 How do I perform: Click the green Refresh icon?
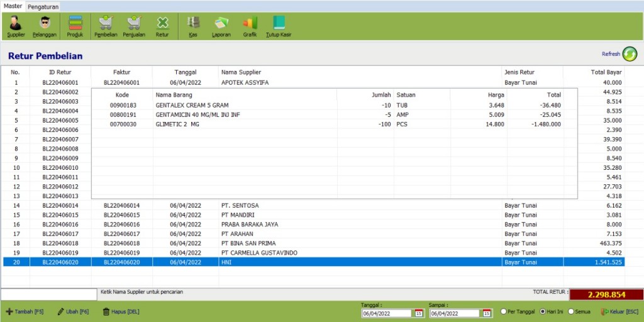[630, 55]
